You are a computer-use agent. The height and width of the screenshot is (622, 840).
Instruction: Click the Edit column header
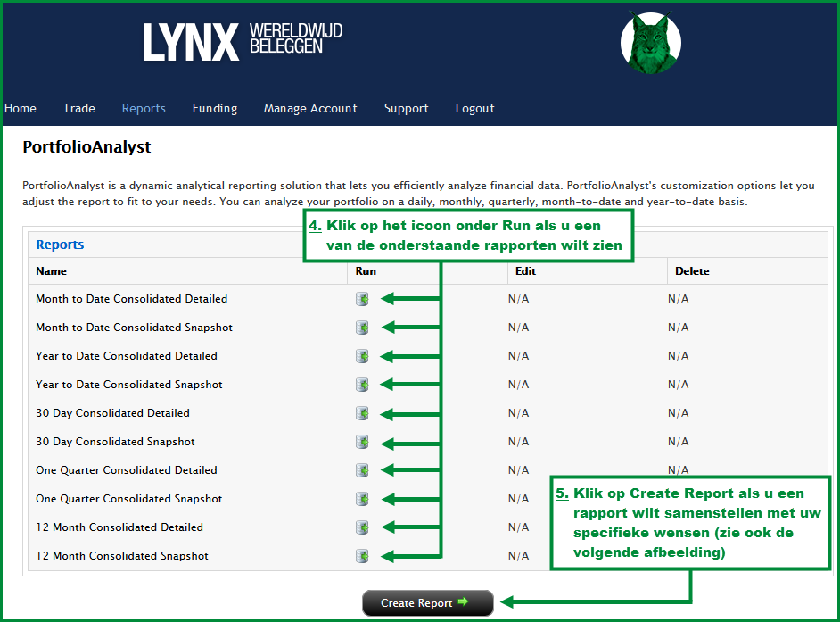(525, 271)
